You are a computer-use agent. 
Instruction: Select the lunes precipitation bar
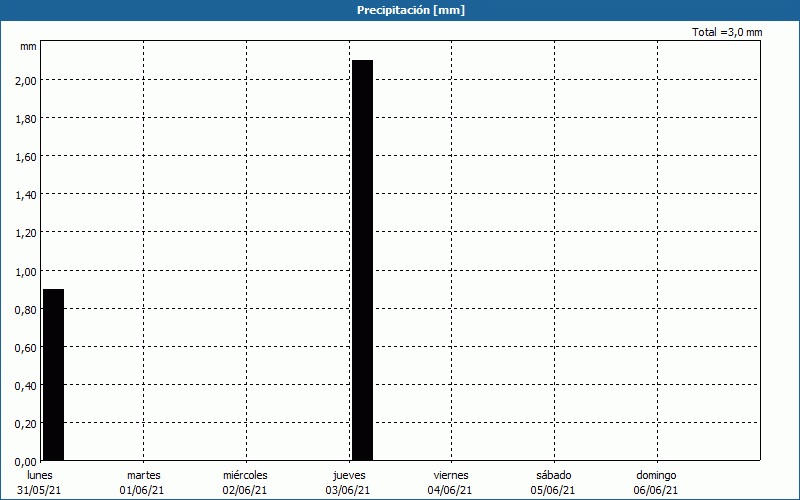click(x=54, y=375)
